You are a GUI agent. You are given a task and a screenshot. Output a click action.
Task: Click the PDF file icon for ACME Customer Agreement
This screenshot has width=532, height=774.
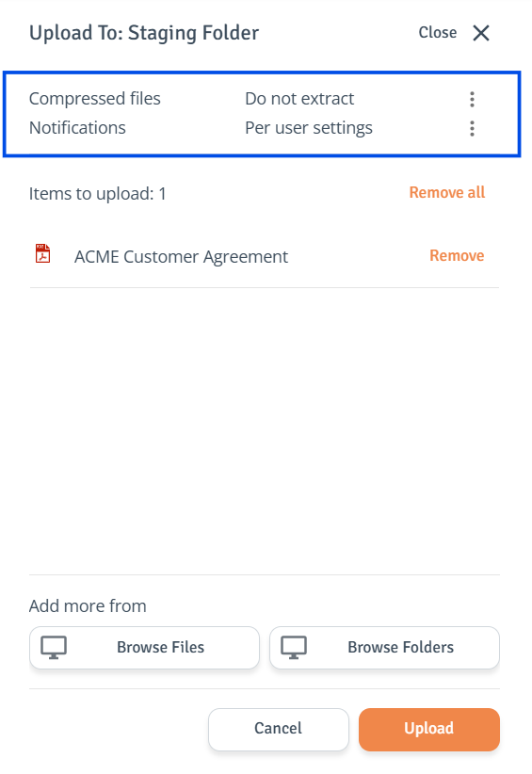[43, 253]
